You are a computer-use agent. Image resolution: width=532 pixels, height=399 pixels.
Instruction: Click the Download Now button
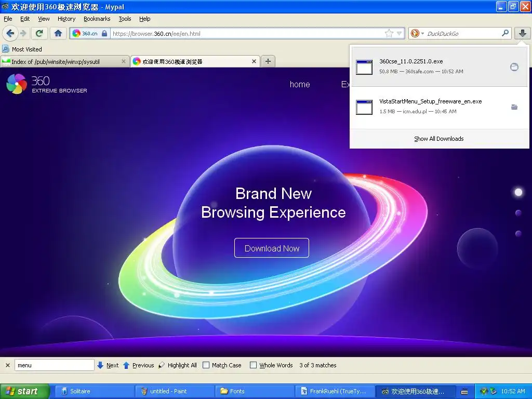[271, 248]
